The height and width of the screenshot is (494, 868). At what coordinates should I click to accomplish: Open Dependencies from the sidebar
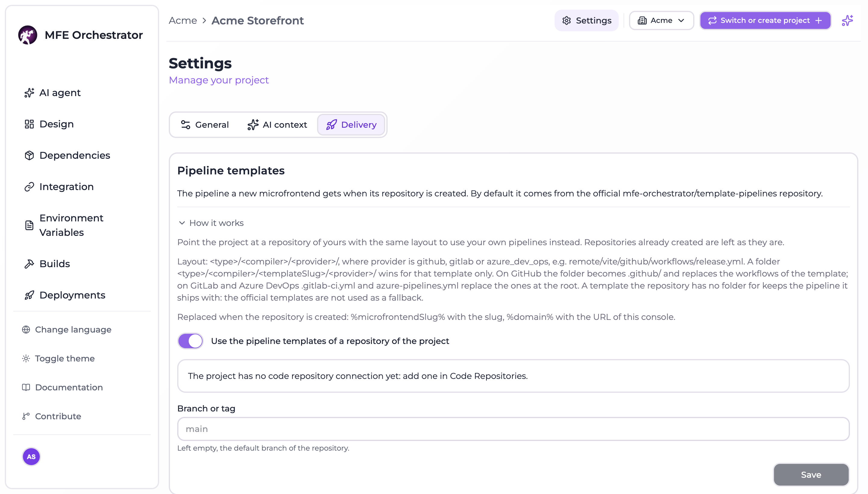click(x=75, y=155)
